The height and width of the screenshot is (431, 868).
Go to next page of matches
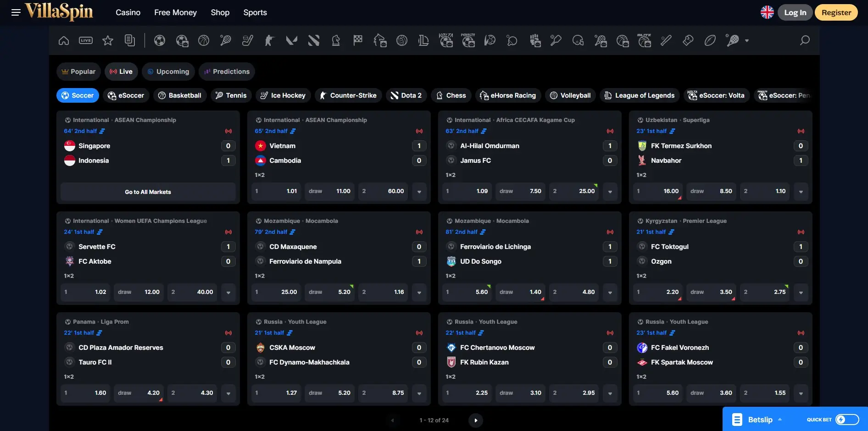476,420
